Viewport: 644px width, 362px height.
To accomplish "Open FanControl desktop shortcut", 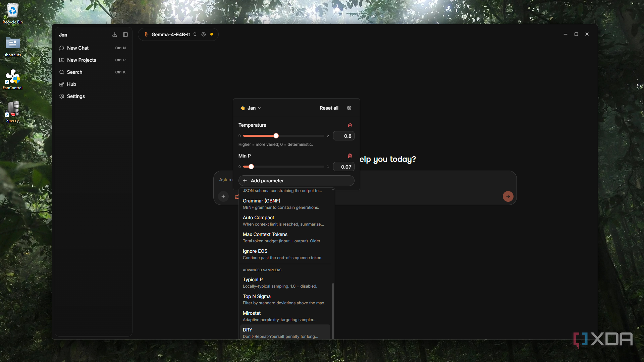I will 13,80.
